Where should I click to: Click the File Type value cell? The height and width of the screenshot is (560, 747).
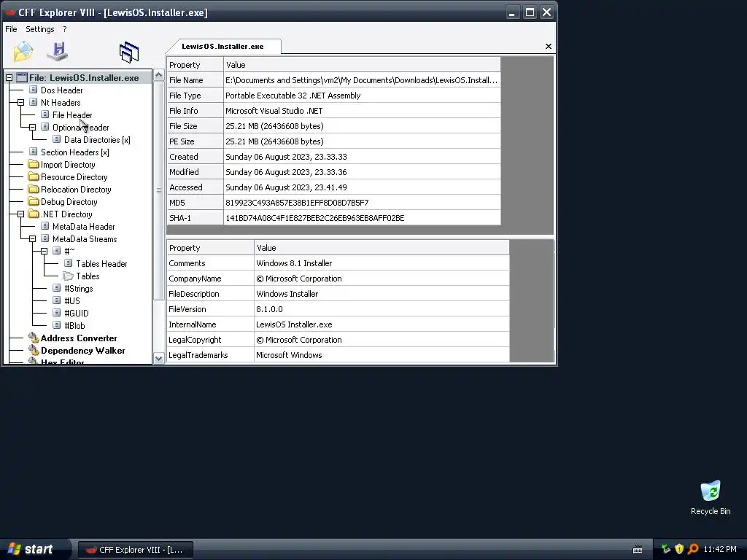point(362,96)
